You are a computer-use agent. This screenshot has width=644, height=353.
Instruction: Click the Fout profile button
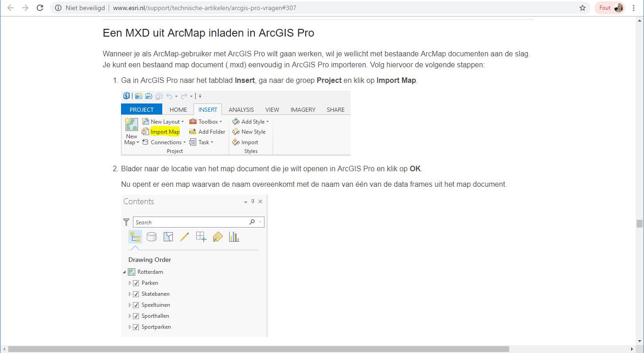pyautogui.click(x=609, y=8)
